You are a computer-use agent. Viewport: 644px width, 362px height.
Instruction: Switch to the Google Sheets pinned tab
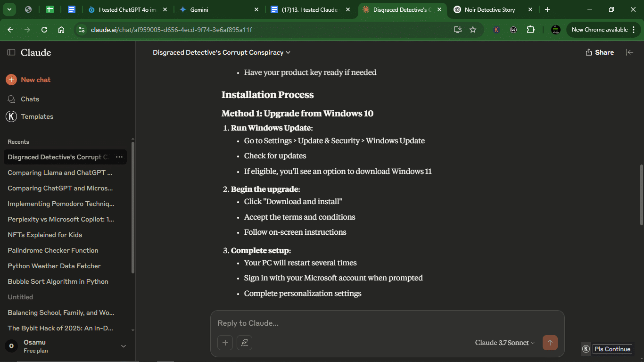[50, 9]
